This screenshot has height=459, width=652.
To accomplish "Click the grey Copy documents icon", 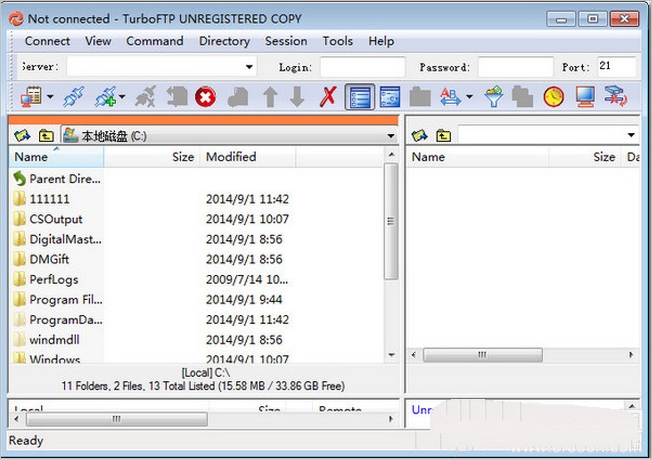I will pos(522,97).
